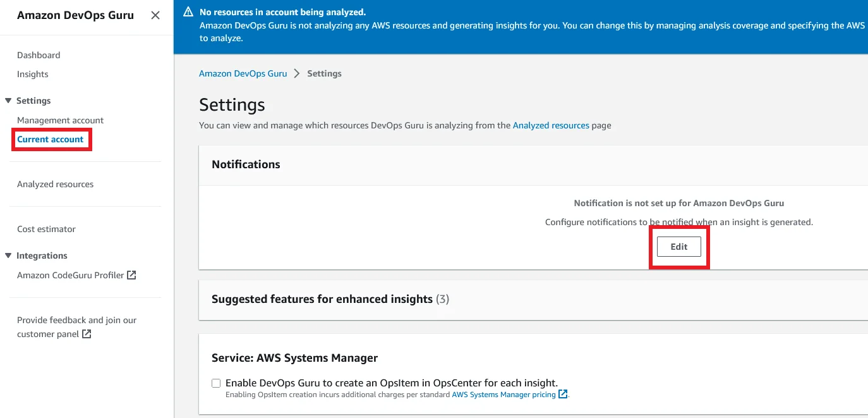Enable OpsItem creation checkbox
This screenshot has height=418, width=868.
coord(216,383)
